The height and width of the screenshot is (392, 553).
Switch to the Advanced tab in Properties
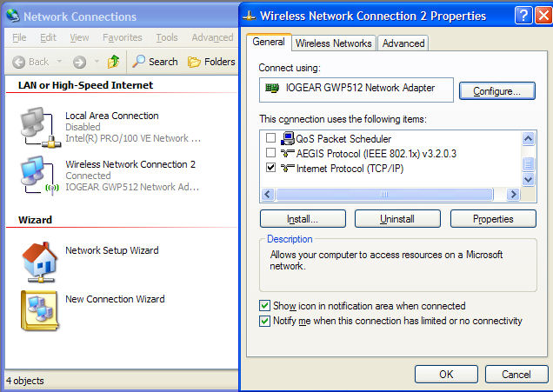pyautogui.click(x=403, y=43)
